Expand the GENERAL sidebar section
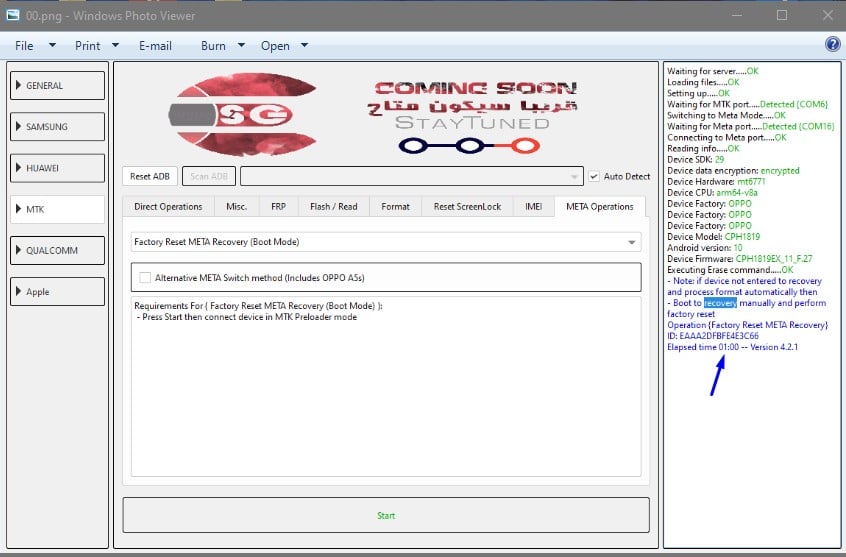This screenshot has width=846, height=557. click(57, 86)
